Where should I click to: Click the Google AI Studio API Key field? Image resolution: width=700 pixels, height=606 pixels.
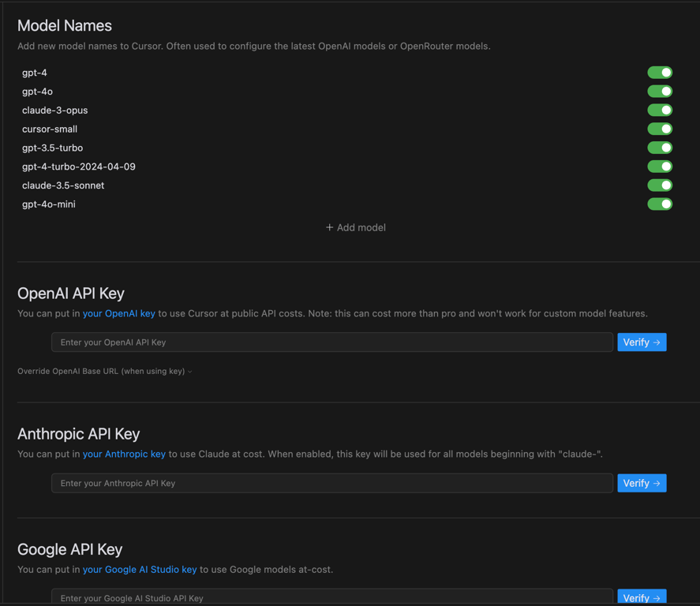[331, 597]
